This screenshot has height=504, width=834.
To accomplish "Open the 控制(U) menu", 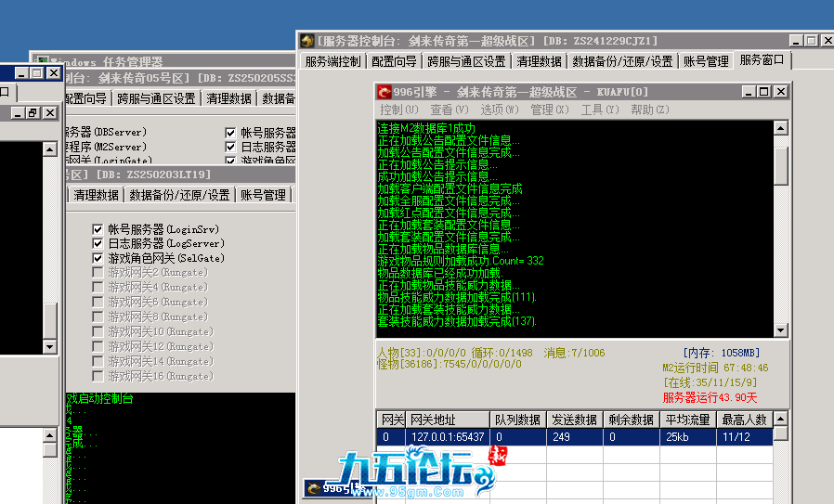I will tap(399, 110).
